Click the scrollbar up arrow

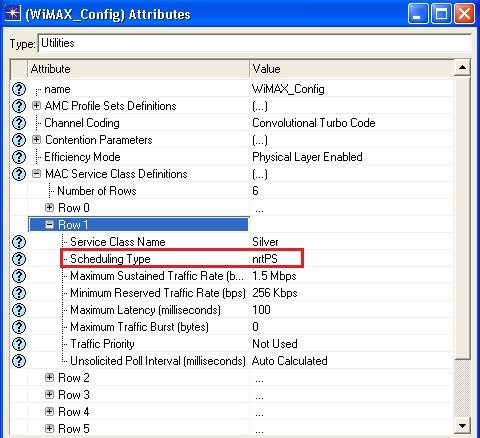[x=462, y=68]
